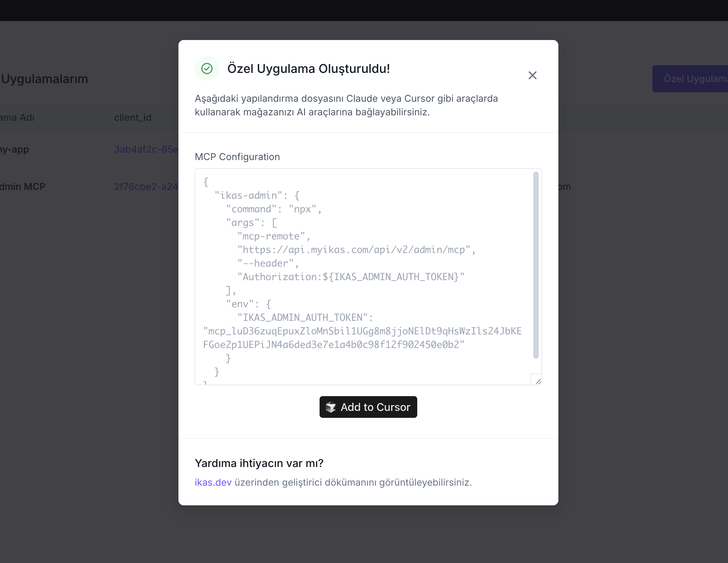Open the 3ab4af2c client_id link

[x=146, y=149]
